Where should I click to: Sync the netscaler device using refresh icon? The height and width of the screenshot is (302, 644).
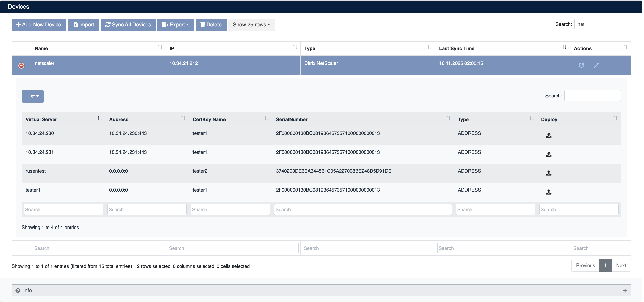[x=581, y=65]
